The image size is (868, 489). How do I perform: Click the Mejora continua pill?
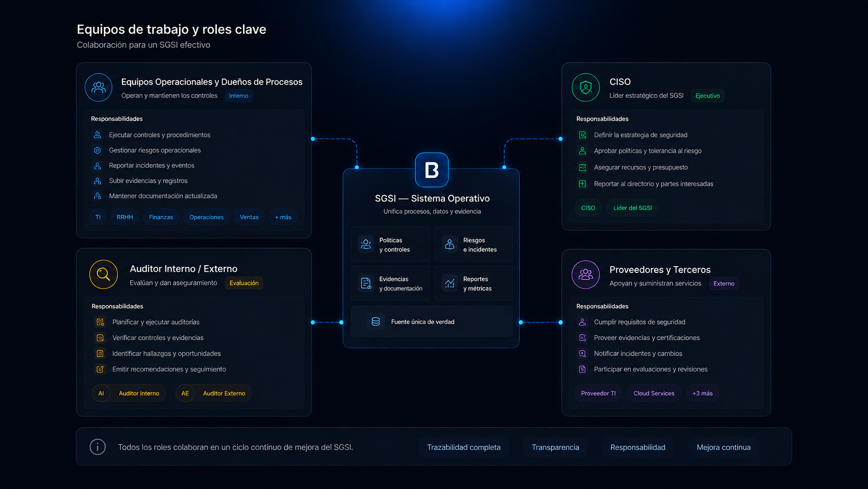(724, 447)
